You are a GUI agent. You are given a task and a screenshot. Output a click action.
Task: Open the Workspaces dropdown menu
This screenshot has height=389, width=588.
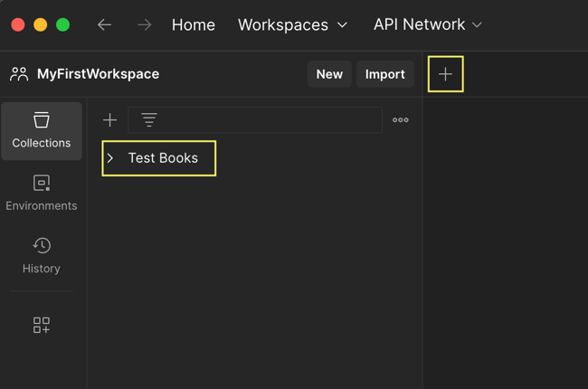click(x=293, y=24)
